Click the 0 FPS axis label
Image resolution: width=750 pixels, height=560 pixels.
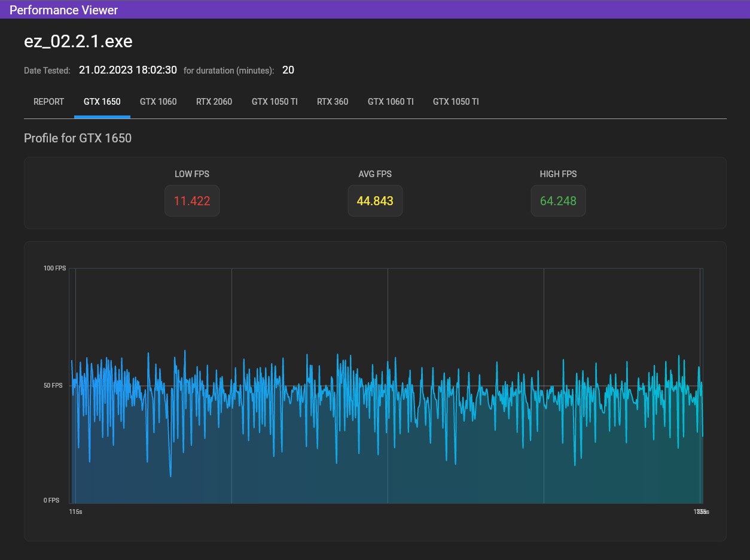(x=51, y=500)
